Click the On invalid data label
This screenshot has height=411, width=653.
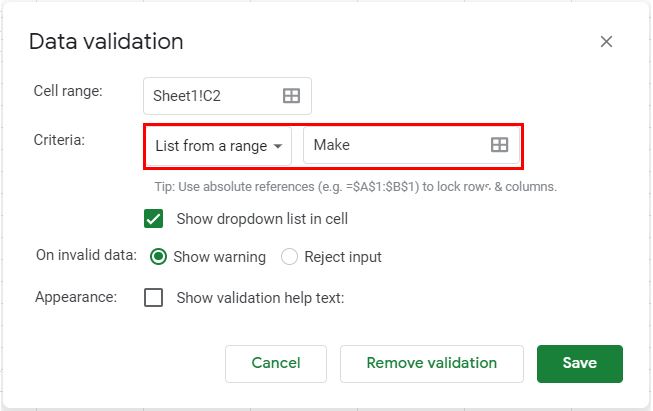click(x=85, y=255)
